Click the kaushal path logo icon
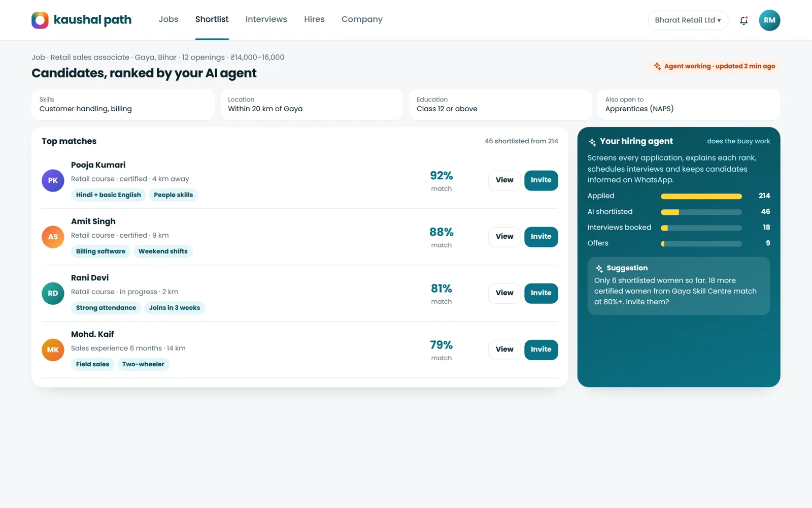Viewport: 812px width, 508px height. pos(40,20)
